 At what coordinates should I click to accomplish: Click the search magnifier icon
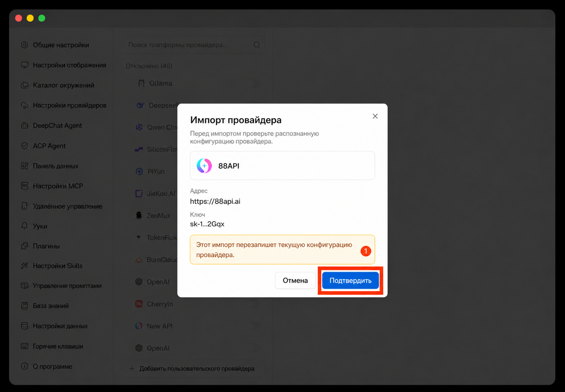pos(257,45)
